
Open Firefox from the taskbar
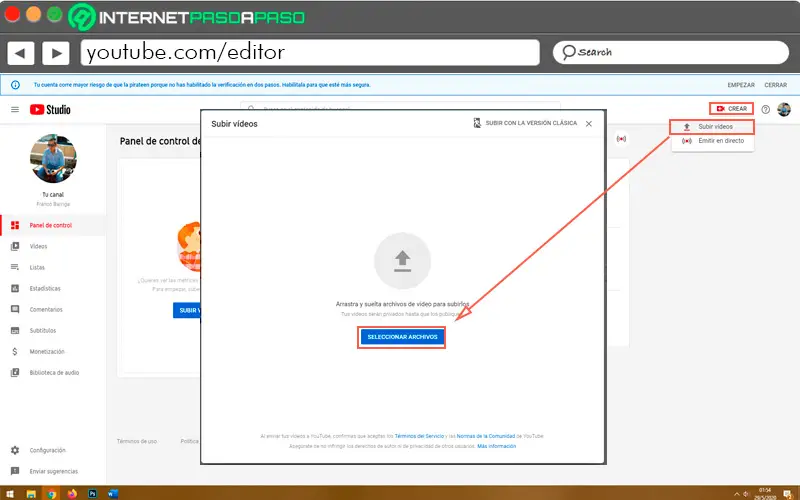(x=72, y=493)
